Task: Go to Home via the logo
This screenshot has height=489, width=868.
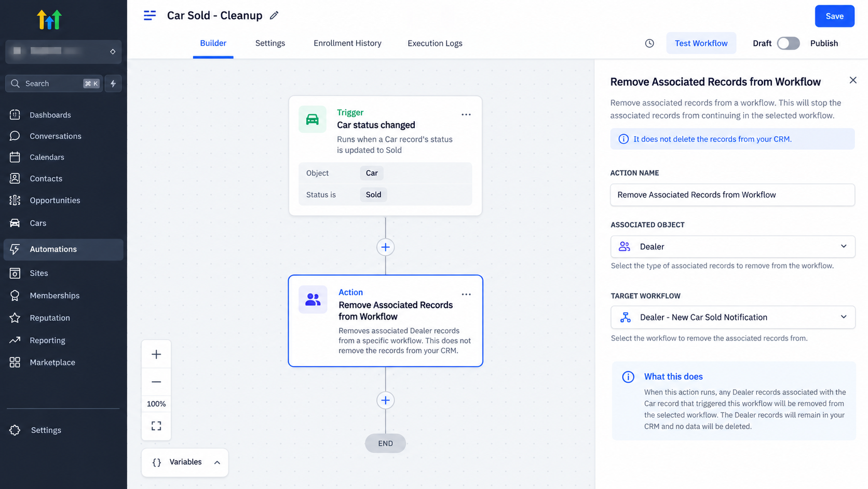Action: tap(49, 20)
